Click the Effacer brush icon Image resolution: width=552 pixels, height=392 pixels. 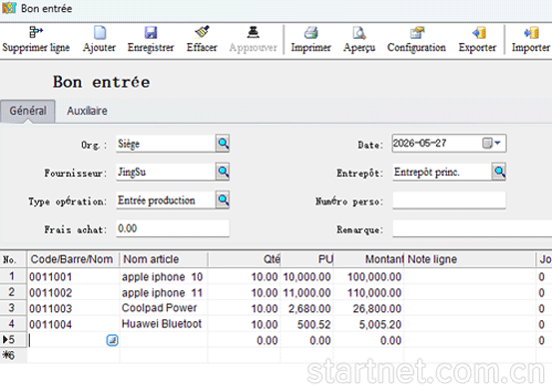pos(202,32)
